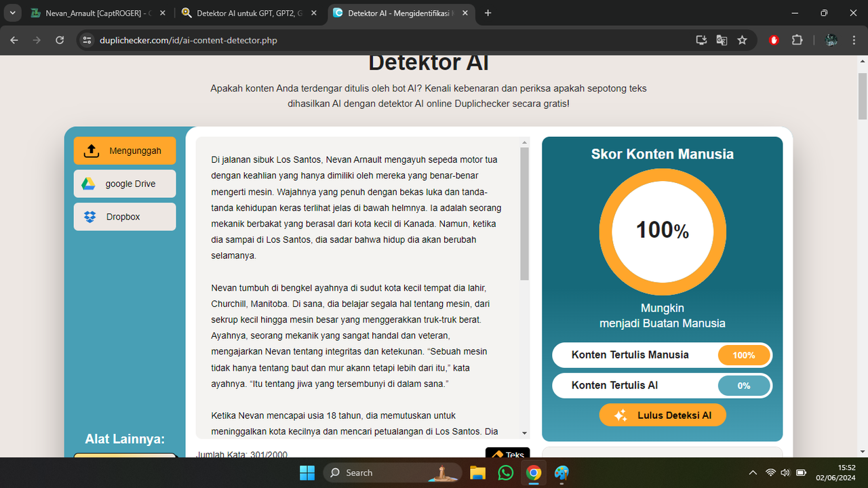
Task: Open the tab search dropdown
Action: click(x=13, y=13)
